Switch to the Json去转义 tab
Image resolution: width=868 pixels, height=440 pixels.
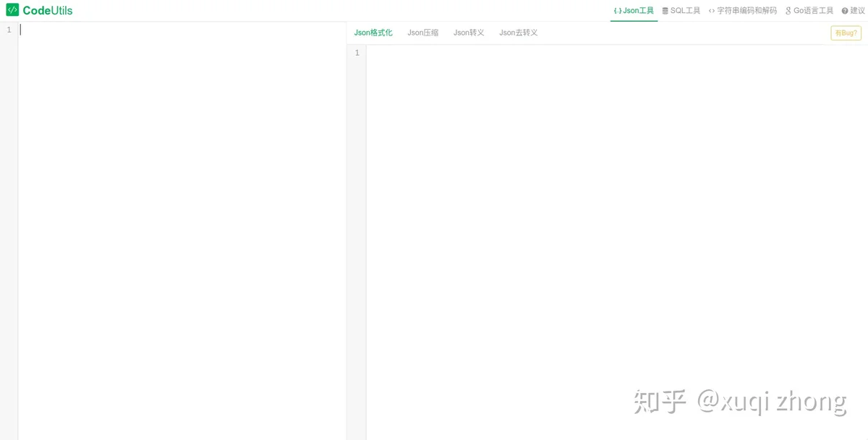519,33
